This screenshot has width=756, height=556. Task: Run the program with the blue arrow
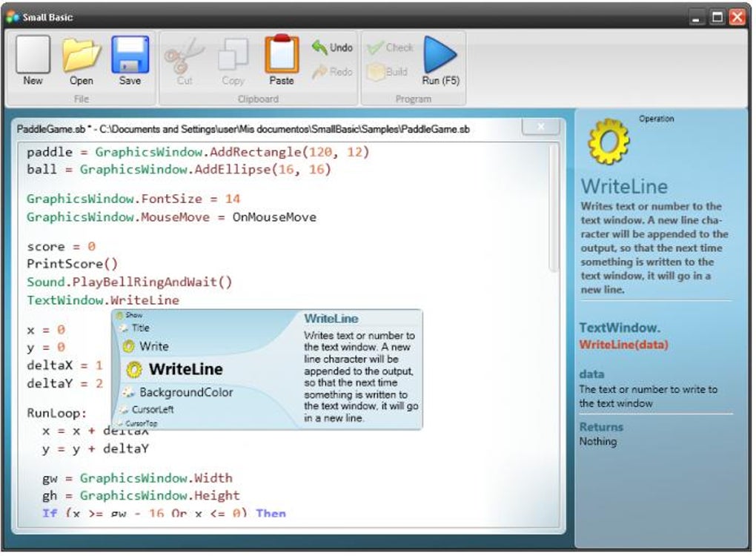tap(440, 55)
